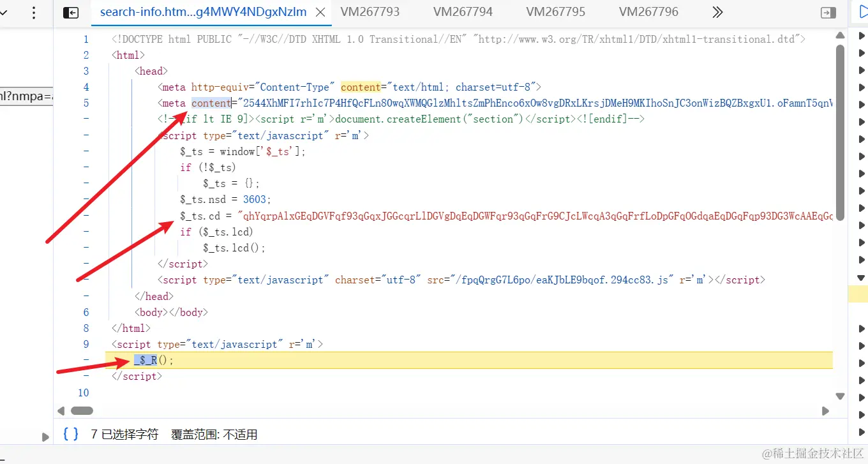Click the opening <head> tag on line 3
This screenshot has height=464, width=868.
(x=151, y=71)
